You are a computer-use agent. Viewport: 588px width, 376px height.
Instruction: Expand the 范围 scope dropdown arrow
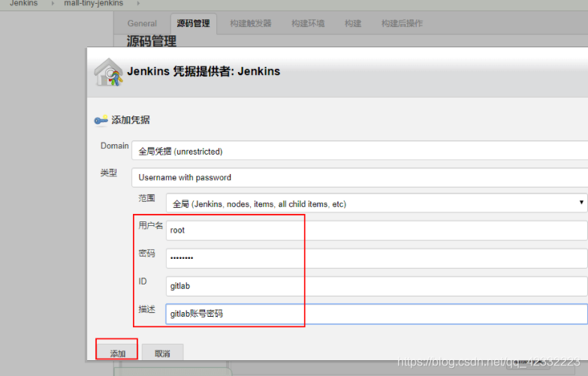pos(581,203)
